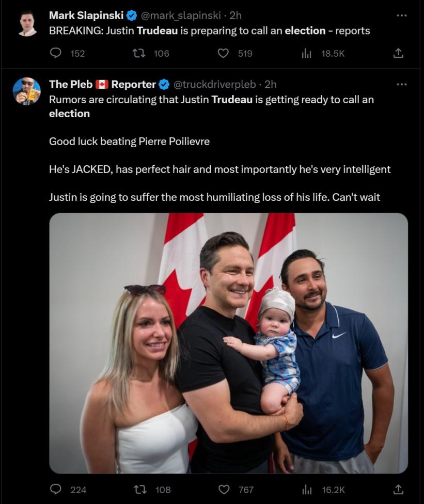
Task: Retweet The Pleb Reporter's post
Action: (139, 489)
